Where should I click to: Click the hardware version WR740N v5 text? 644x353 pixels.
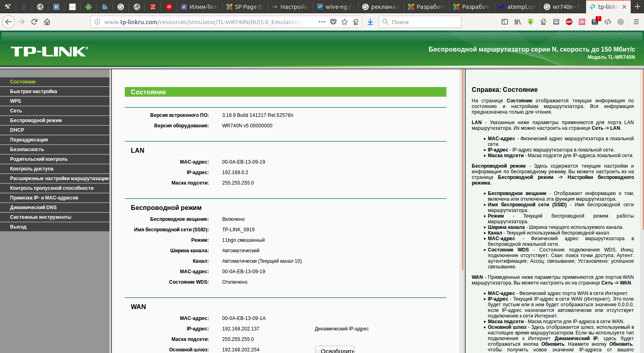coord(247,126)
